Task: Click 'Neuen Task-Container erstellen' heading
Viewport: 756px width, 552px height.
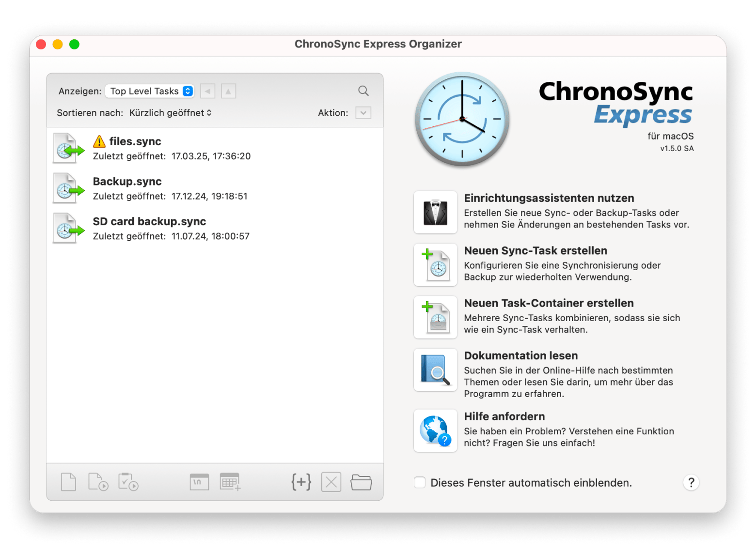Action: coord(549,303)
